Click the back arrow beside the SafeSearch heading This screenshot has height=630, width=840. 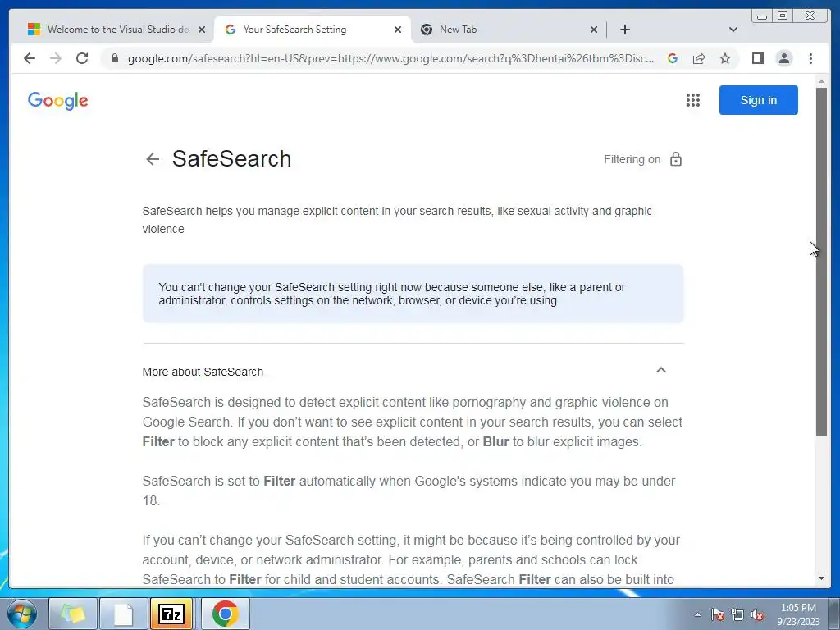pyautogui.click(x=153, y=159)
